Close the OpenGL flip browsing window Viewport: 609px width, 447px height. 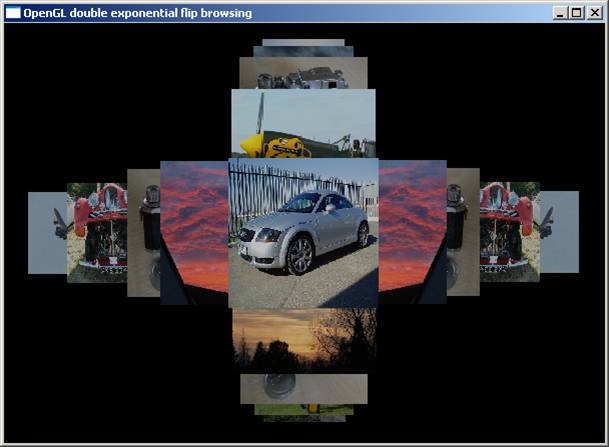594,13
